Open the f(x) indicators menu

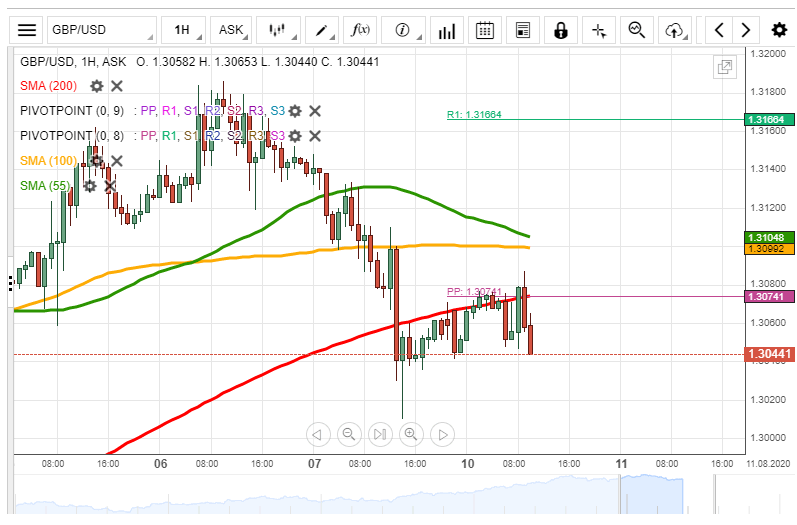360,30
